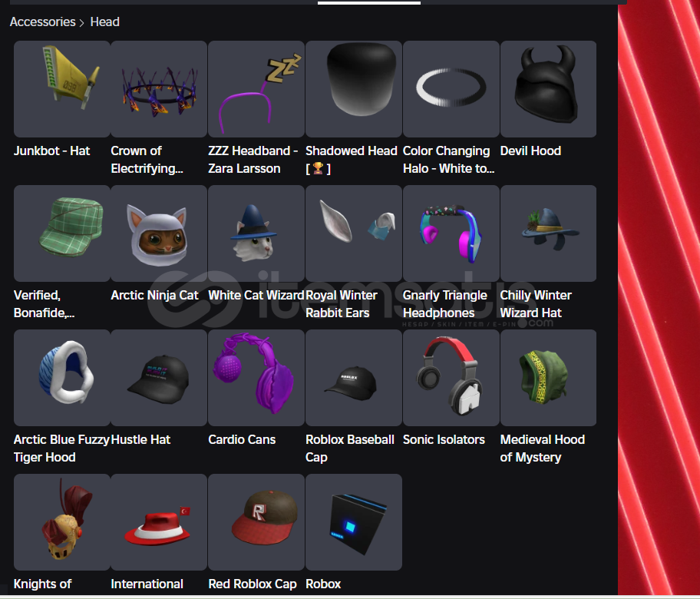Go to Accessories in the breadcrumb
The width and height of the screenshot is (700, 599).
(x=43, y=22)
